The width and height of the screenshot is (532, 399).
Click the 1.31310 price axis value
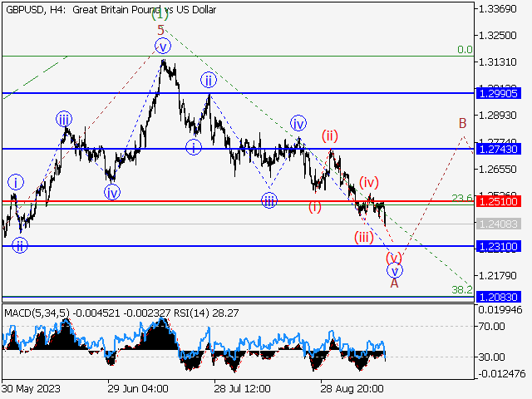point(497,62)
